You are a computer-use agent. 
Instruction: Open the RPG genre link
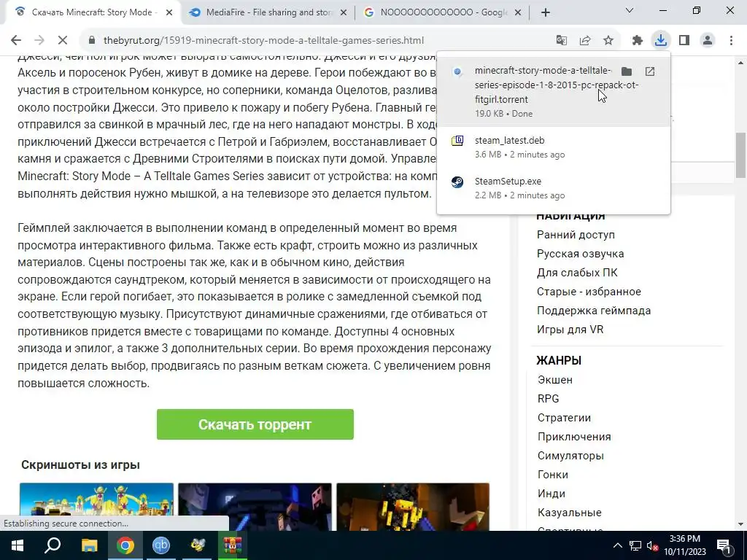point(548,399)
